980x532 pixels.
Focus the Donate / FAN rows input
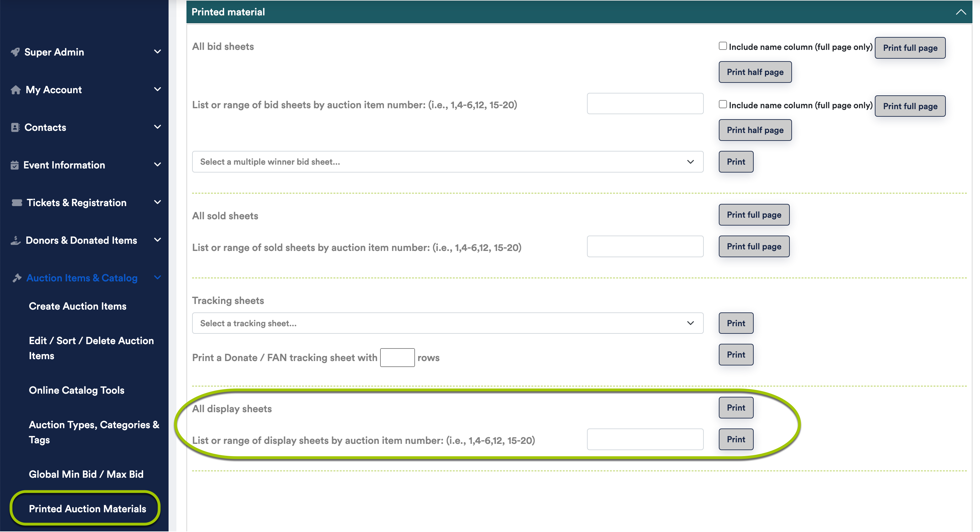[x=397, y=358]
